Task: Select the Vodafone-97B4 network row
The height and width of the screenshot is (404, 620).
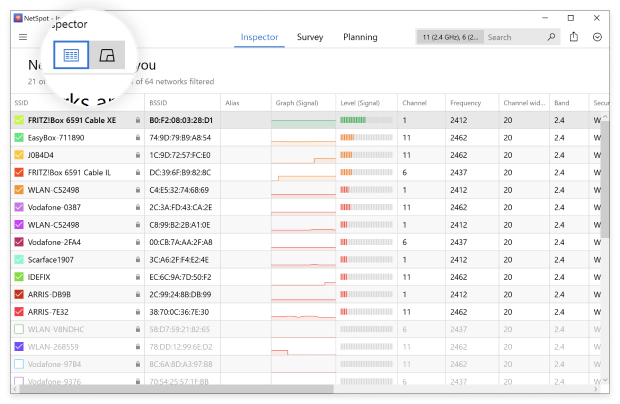Action: pyautogui.click(x=305, y=364)
